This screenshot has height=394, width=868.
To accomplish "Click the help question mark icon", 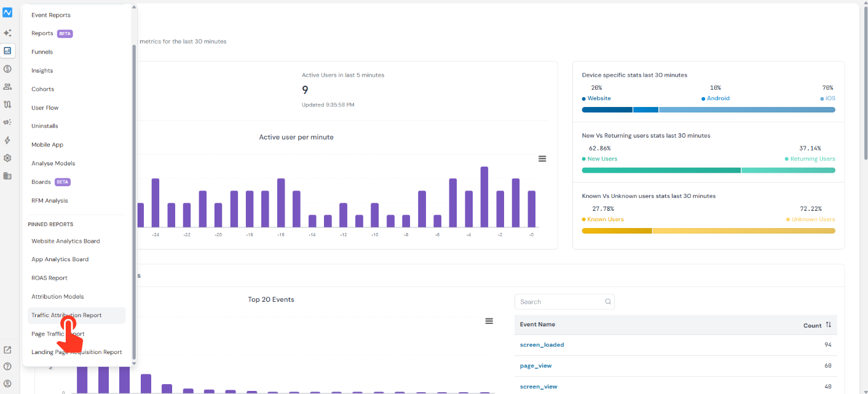I will [7, 366].
